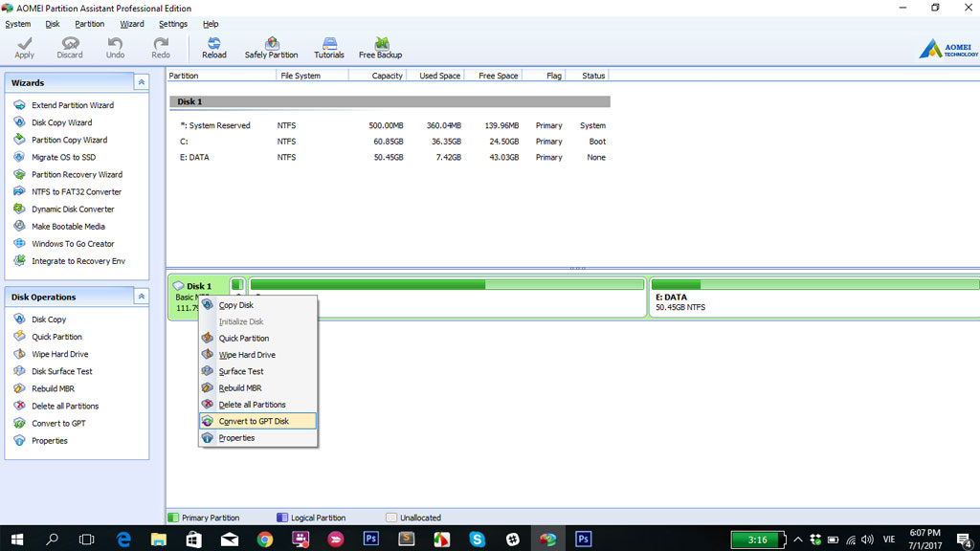The image size is (980, 551).
Task: Open the System menu
Action: pos(17,24)
